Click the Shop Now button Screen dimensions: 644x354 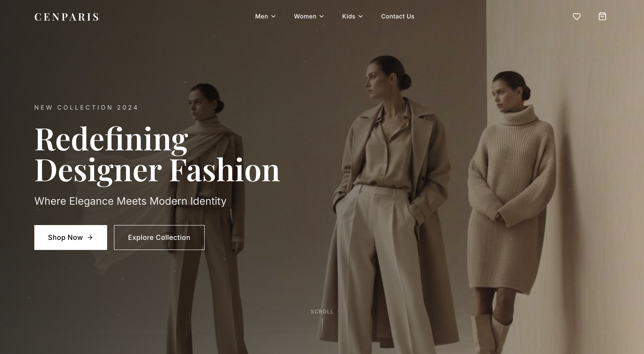[70, 237]
